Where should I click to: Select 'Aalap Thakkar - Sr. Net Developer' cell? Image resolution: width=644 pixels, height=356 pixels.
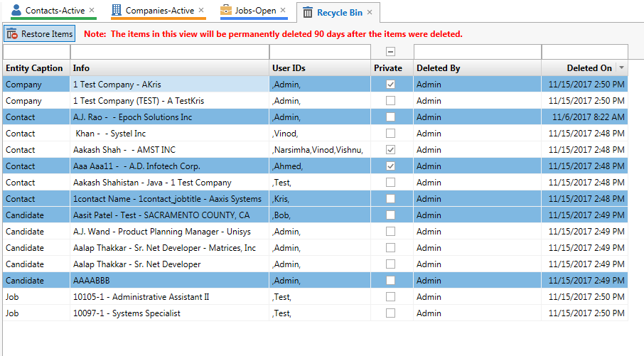click(x=170, y=264)
